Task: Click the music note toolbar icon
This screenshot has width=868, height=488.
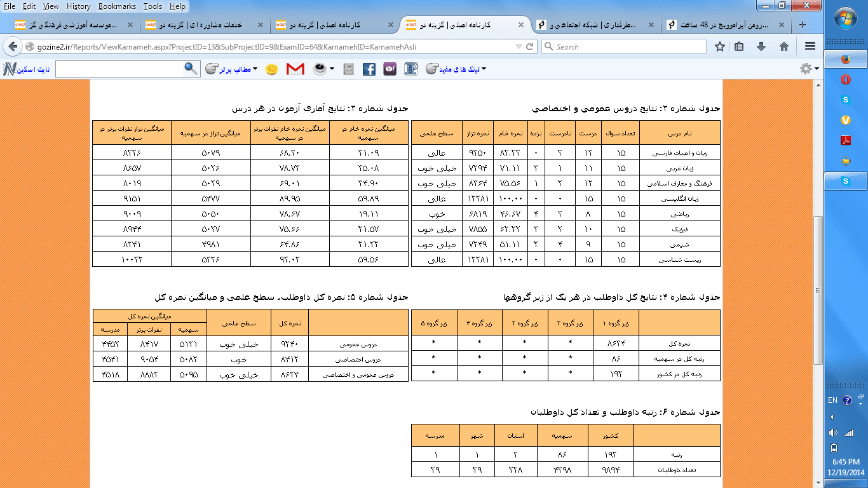Action: click(348, 69)
